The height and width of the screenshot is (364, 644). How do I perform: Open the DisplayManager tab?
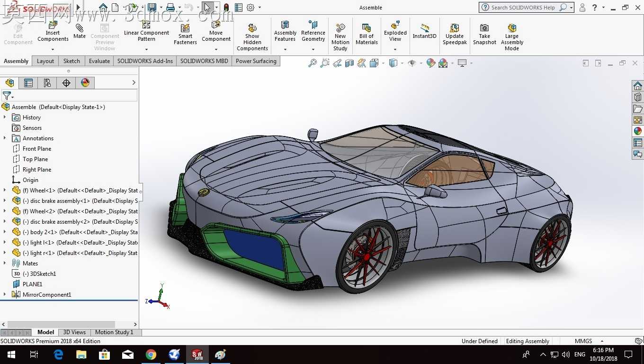click(x=85, y=83)
